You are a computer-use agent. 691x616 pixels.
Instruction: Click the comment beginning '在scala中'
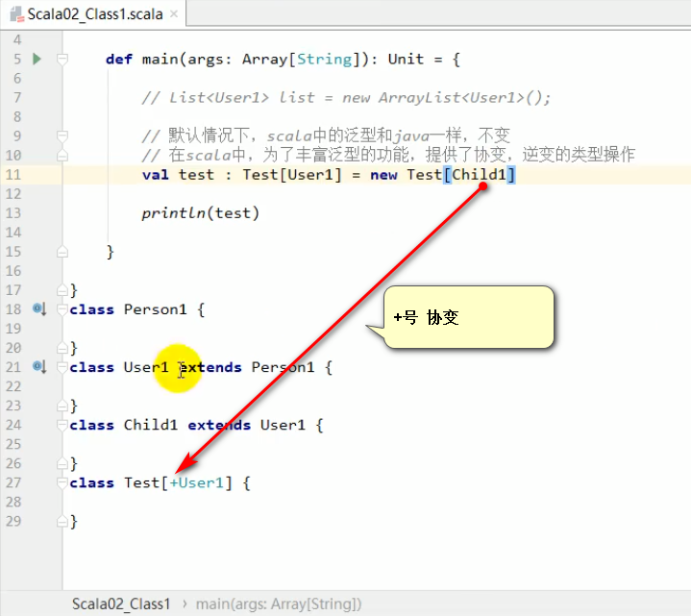click(x=388, y=155)
